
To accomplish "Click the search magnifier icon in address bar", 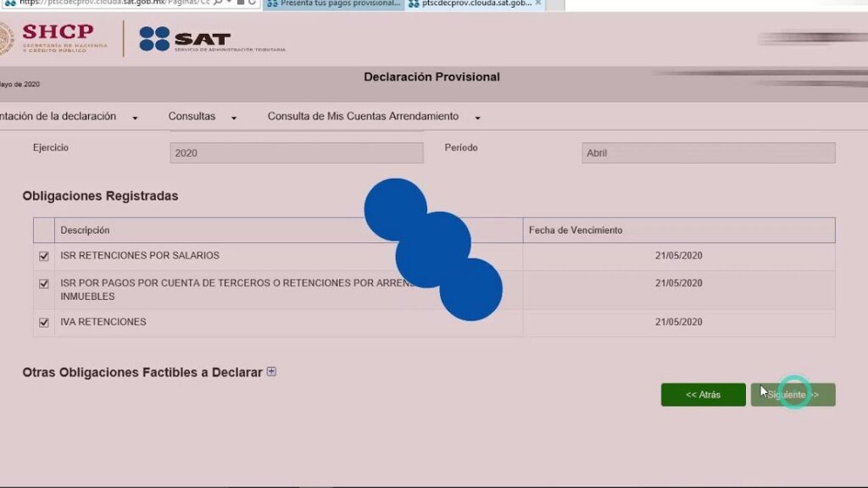I will pos(218,3).
